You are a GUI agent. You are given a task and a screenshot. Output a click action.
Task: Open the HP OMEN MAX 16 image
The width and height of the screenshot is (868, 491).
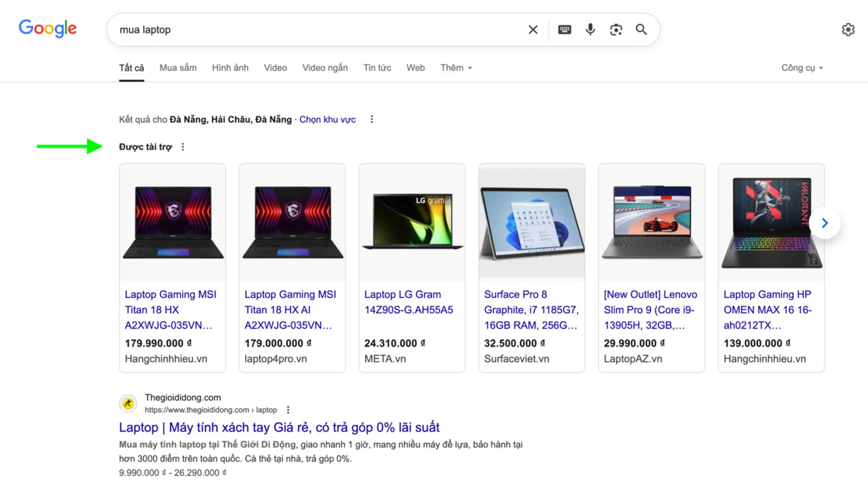(x=771, y=223)
